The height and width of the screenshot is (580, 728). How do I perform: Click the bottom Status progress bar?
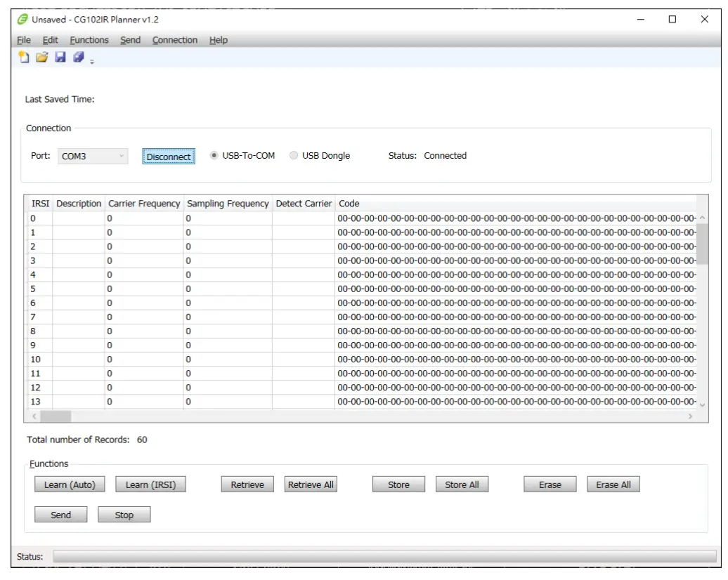384,556
